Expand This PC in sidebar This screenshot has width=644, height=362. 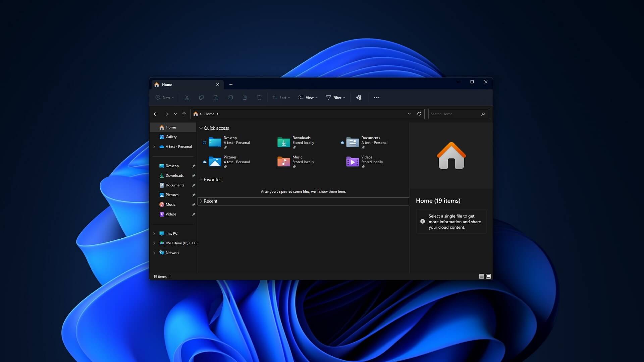(x=154, y=233)
